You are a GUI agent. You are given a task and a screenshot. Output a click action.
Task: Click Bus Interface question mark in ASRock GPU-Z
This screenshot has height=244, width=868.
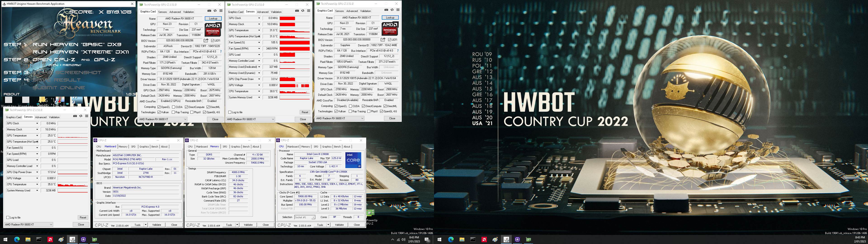tap(221, 52)
